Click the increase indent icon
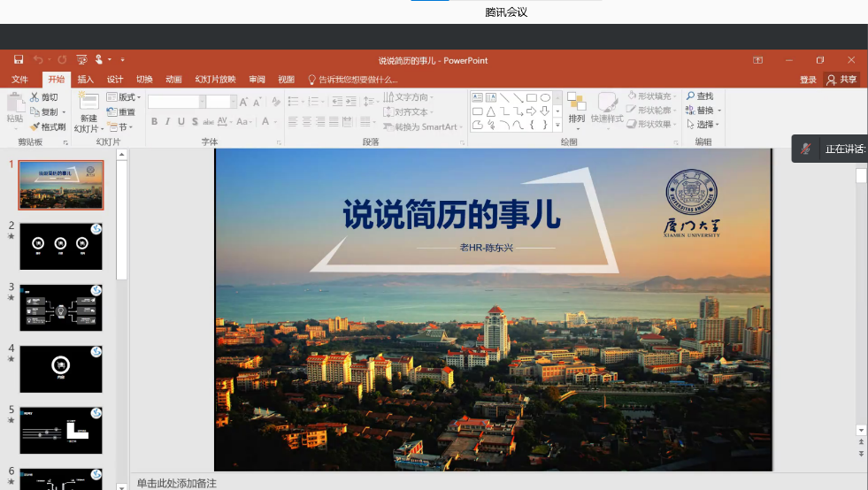 pyautogui.click(x=351, y=101)
